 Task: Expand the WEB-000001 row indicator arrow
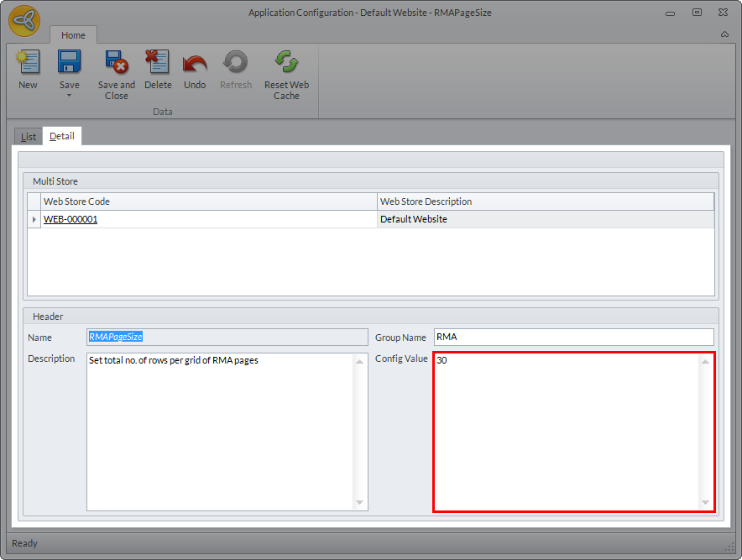click(x=34, y=219)
